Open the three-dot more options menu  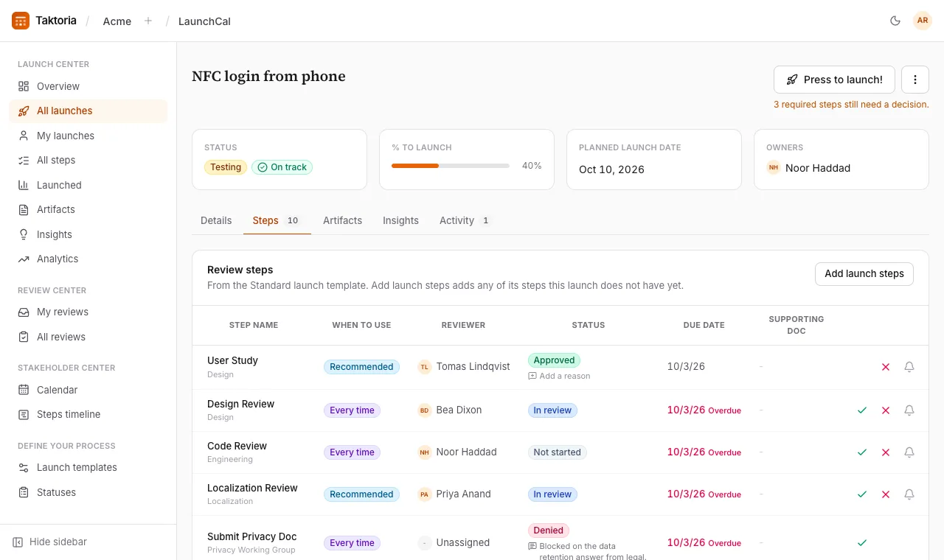[x=915, y=80]
